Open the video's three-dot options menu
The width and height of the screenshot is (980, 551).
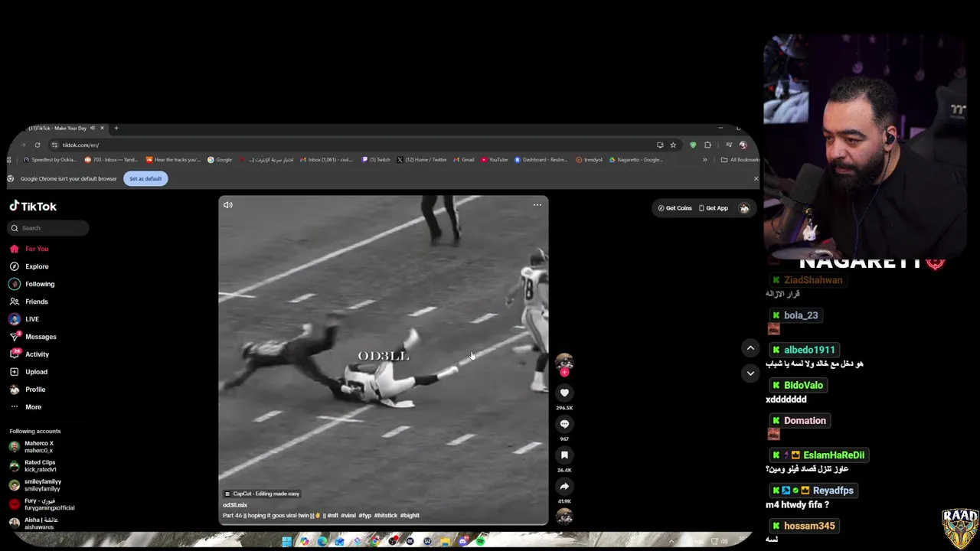[x=537, y=205]
